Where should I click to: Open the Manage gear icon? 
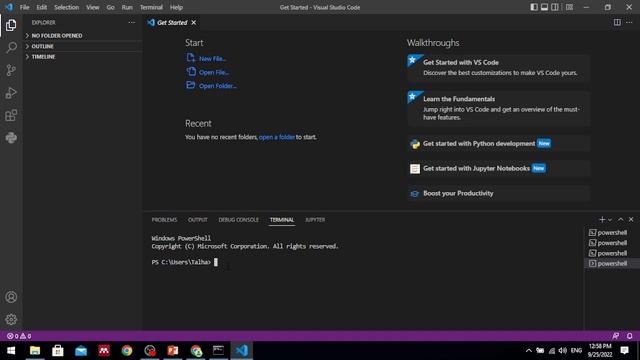(x=11, y=319)
